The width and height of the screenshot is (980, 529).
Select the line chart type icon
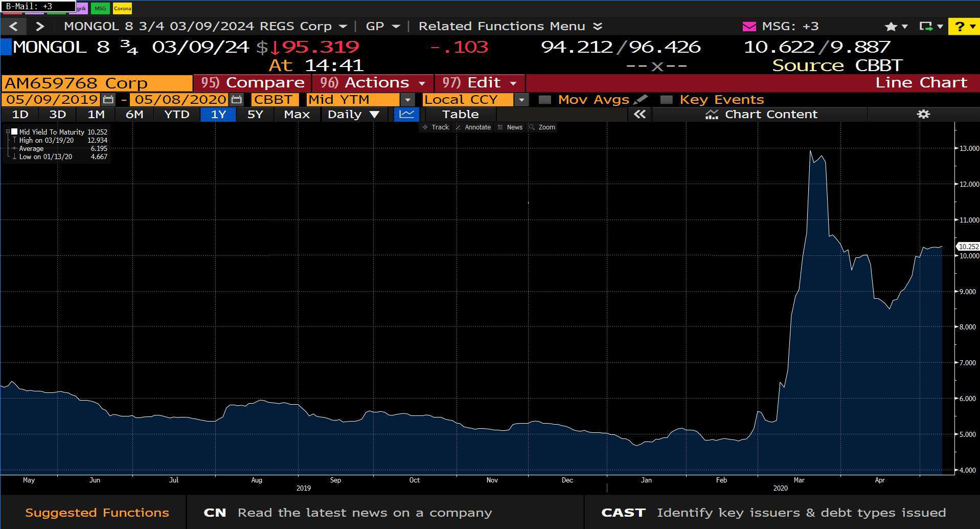406,114
